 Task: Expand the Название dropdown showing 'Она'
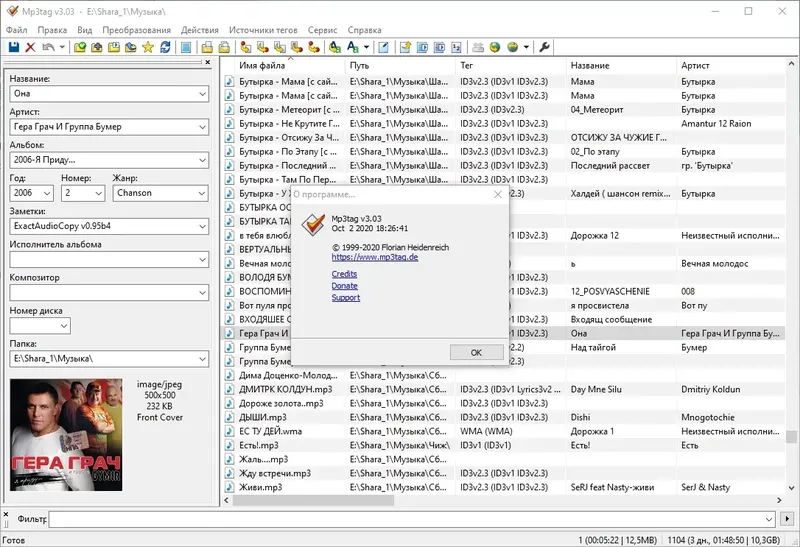pyautogui.click(x=202, y=94)
